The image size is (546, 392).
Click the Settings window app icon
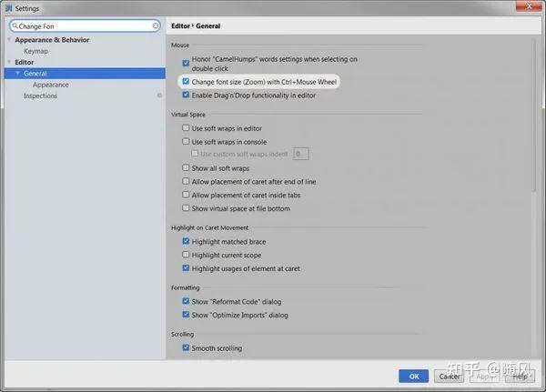pyautogui.click(x=9, y=8)
